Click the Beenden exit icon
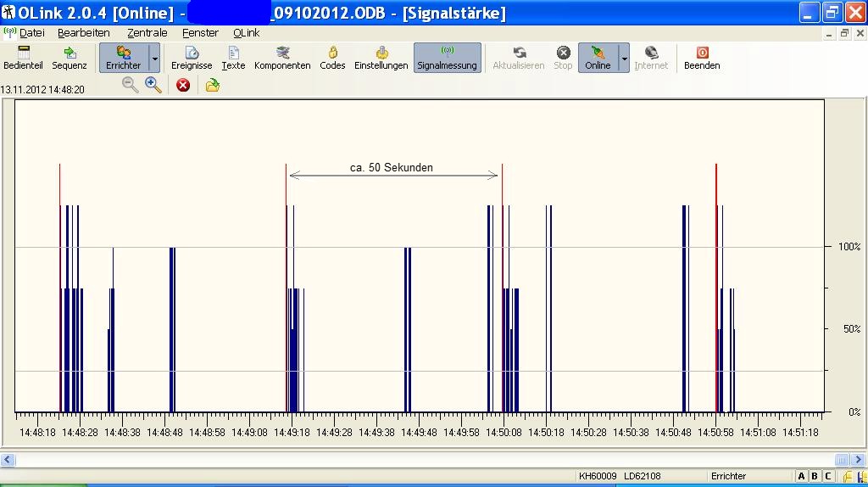The image size is (868, 487). click(x=702, y=58)
